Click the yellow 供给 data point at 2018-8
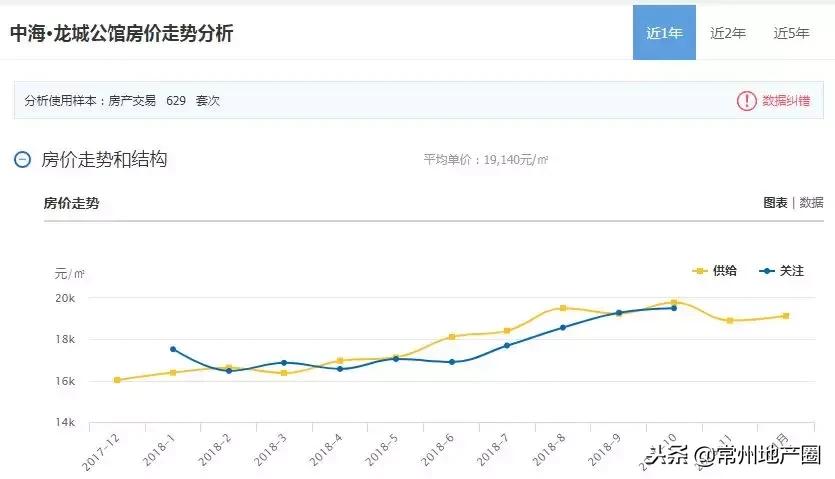The width and height of the screenshot is (835, 479). 563,308
